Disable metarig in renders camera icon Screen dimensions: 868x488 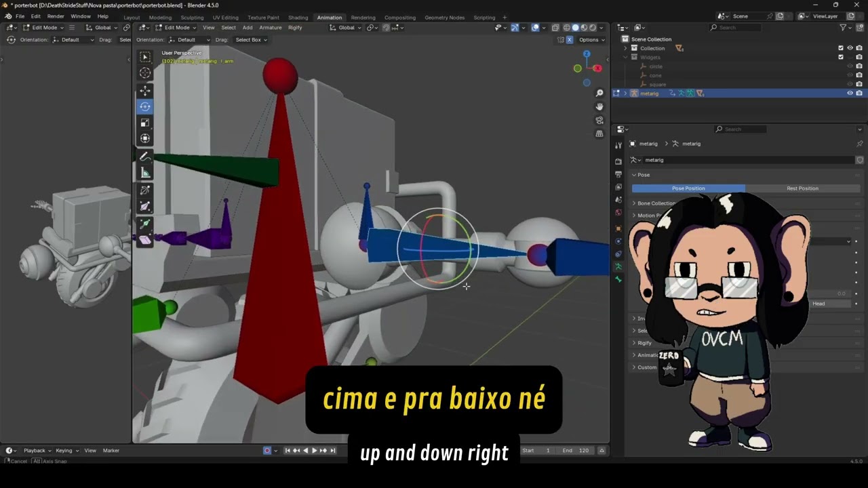point(859,93)
